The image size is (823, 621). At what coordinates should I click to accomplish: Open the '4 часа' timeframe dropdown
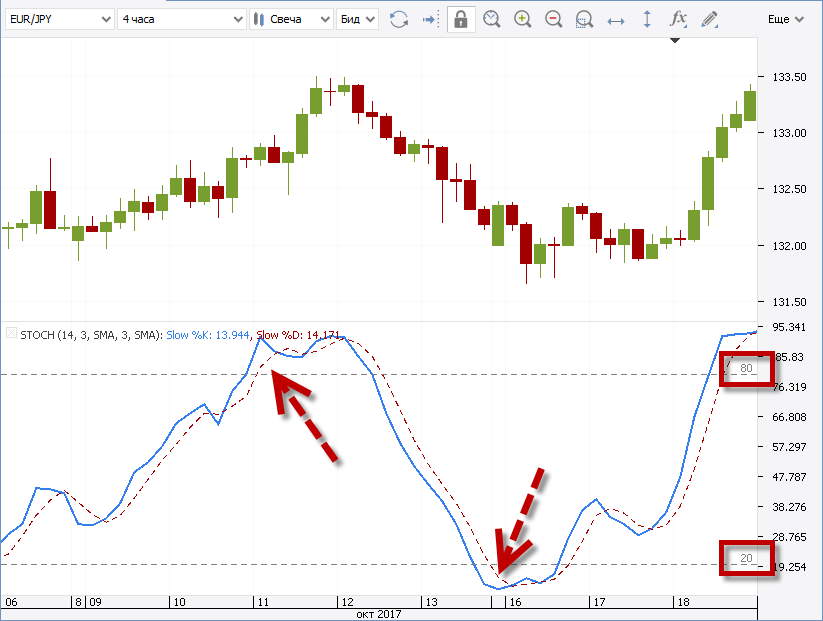click(180, 19)
